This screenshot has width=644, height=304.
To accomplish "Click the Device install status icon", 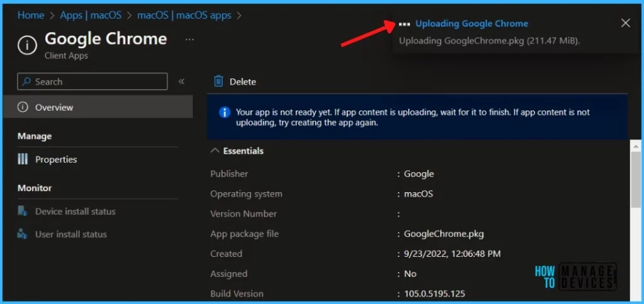I will tap(23, 211).
